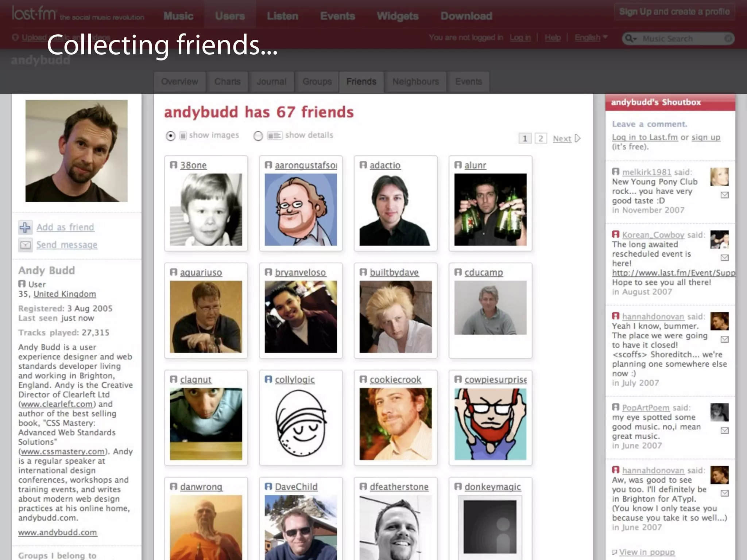Click the Next page arrow icon

coord(577,139)
